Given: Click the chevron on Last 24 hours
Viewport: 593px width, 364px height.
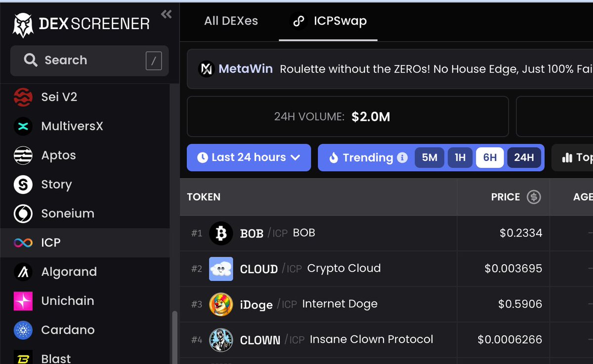Looking at the screenshot, I should tap(296, 158).
